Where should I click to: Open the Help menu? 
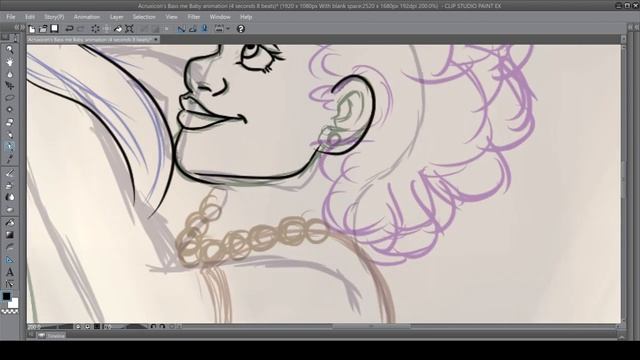[246, 17]
